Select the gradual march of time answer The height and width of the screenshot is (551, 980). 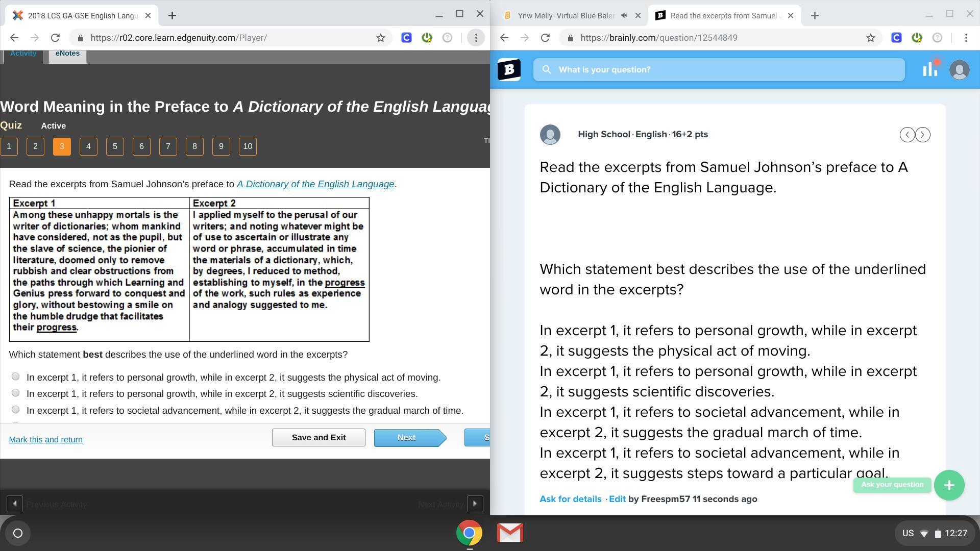[x=16, y=410]
